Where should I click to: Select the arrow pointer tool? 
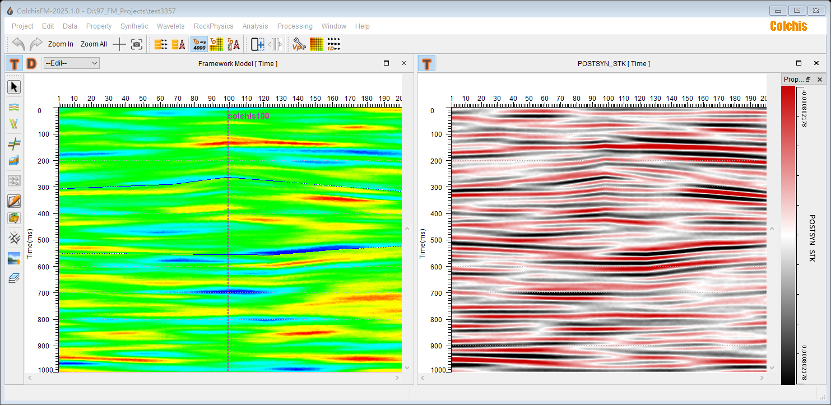[14, 87]
